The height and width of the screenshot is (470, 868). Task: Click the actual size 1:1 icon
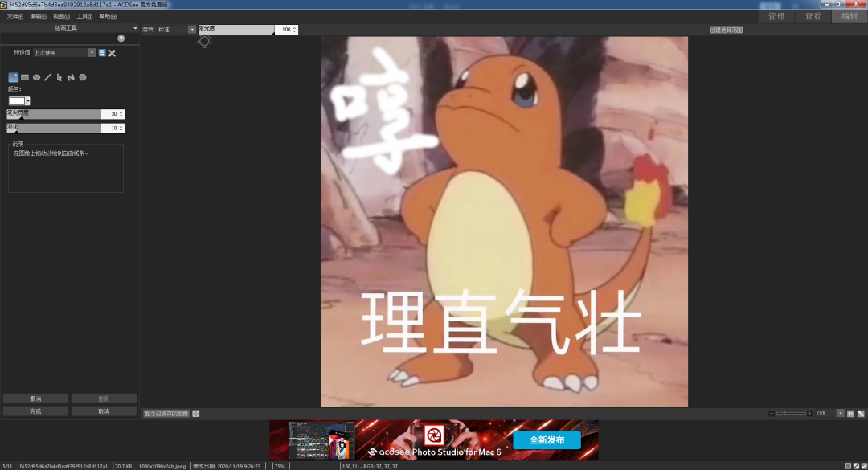850,413
